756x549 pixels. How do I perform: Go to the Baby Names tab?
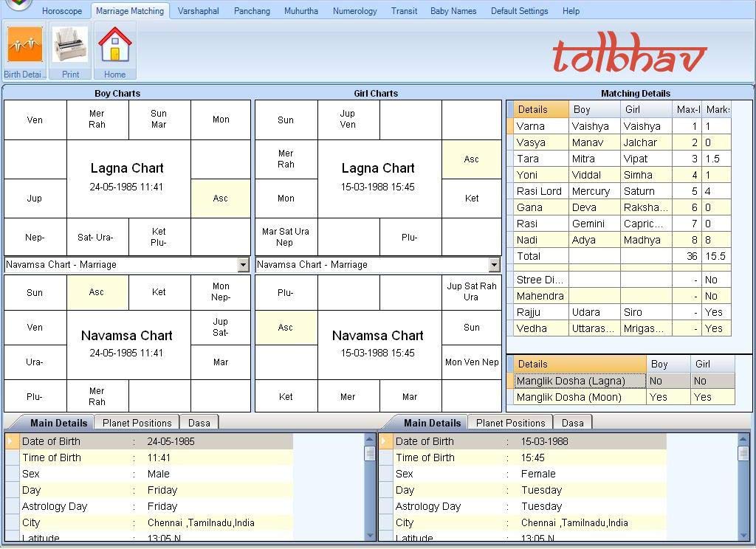(x=453, y=11)
